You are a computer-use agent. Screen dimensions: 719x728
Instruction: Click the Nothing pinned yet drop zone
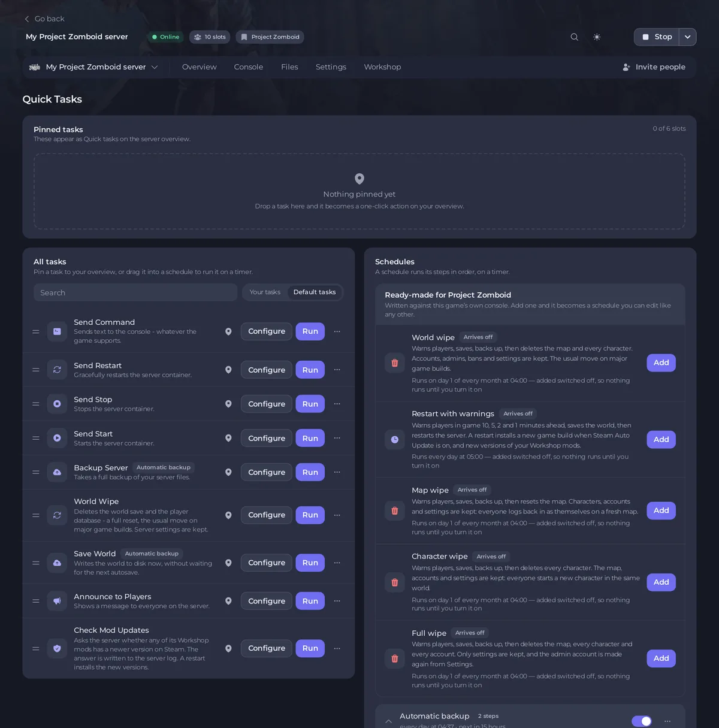pos(359,191)
